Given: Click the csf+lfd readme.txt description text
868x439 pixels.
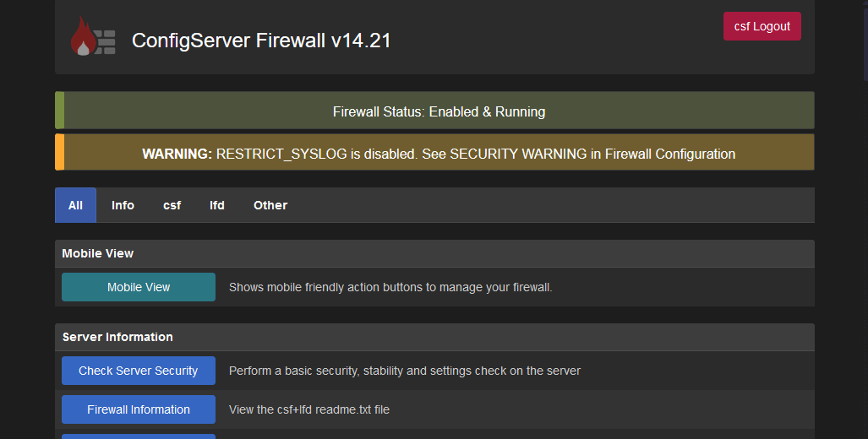Looking at the screenshot, I should pyautogui.click(x=309, y=409).
